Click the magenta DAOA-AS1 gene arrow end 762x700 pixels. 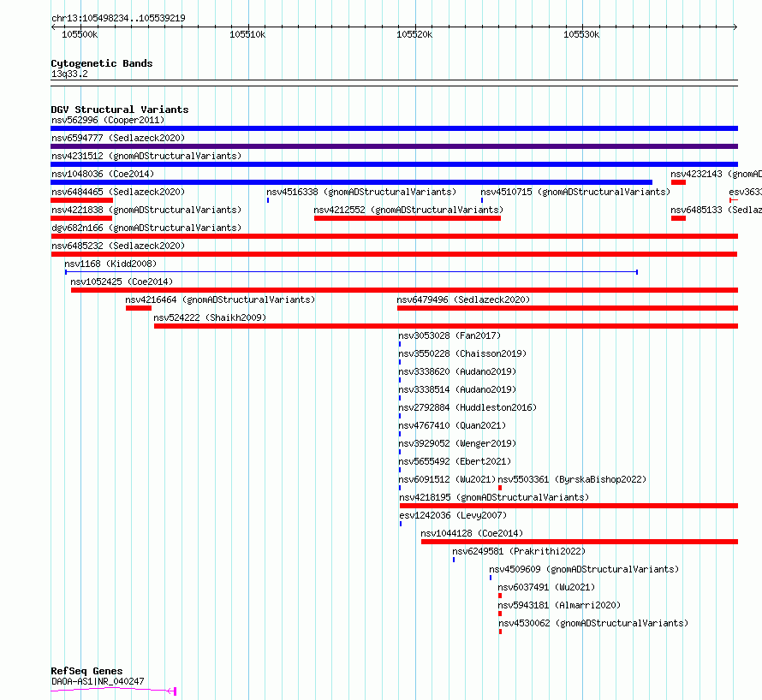point(171,691)
